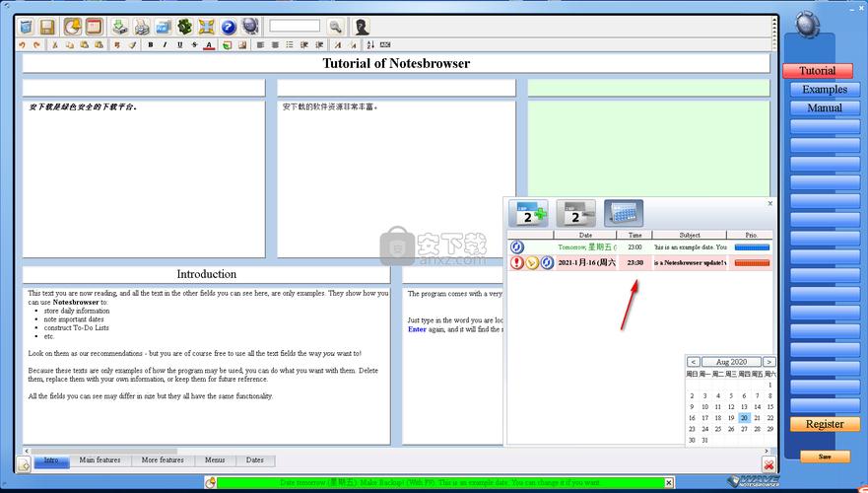Click the scissors cut icon

click(x=55, y=45)
